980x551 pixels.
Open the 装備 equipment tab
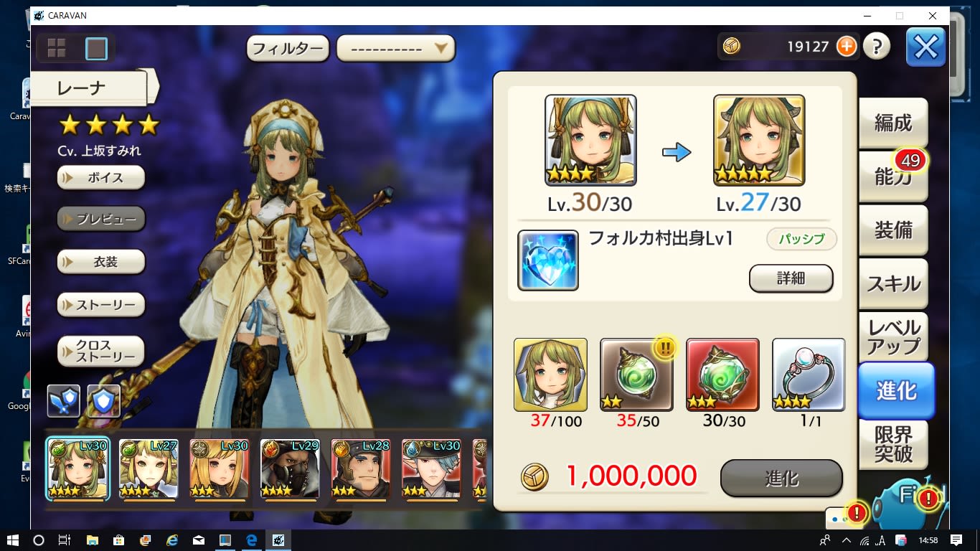(x=893, y=230)
